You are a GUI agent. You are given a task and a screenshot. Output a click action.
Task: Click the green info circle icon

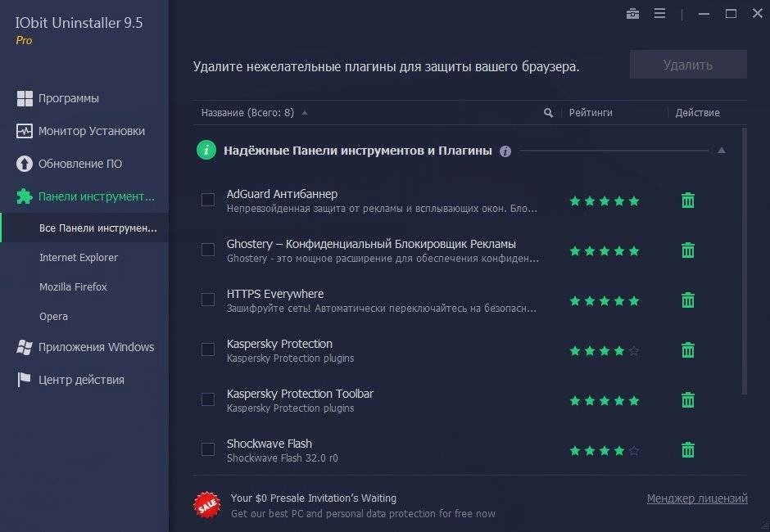click(x=206, y=150)
